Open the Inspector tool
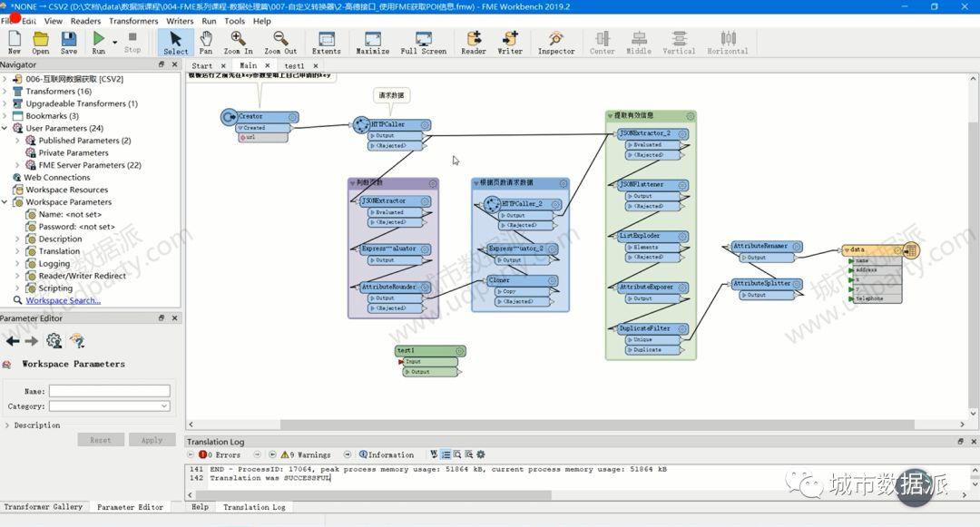The image size is (980, 527). coord(556,43)
